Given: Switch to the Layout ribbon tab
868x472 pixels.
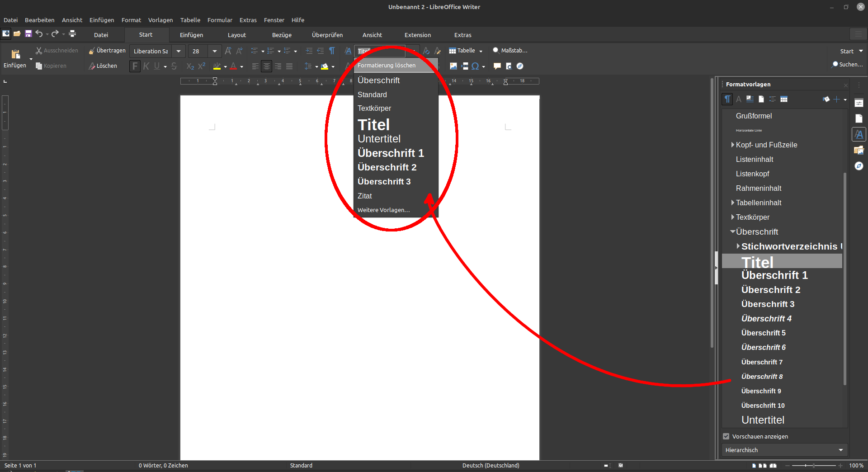Looking at the screenshot, I should coord(236,35).
